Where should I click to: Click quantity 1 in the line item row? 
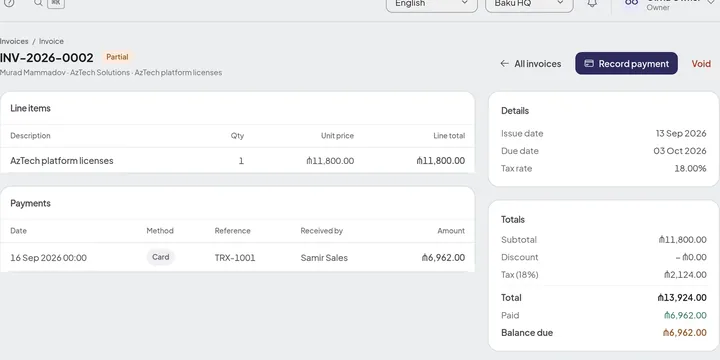(x=241, y=161)
